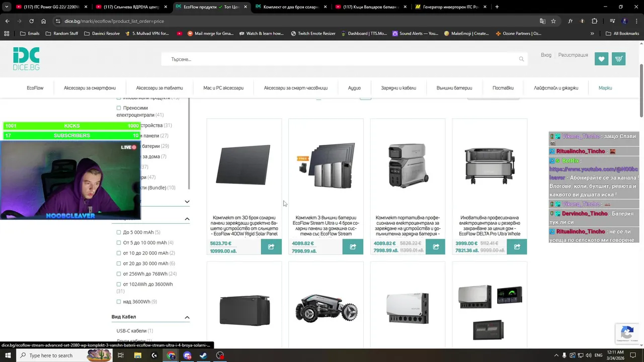The height and width of the screenshot is (362, 644).
Task: Open the Марки menu item
Action: point(605,88)
